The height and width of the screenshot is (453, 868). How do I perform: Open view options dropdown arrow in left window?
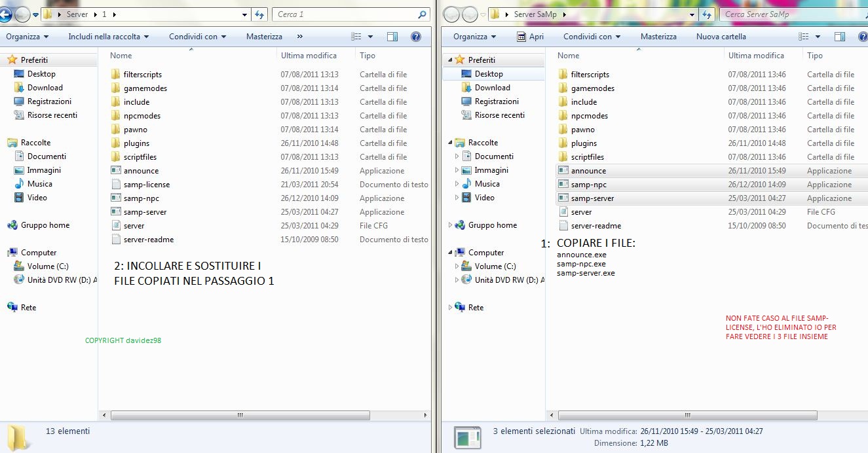pos(370,37)
